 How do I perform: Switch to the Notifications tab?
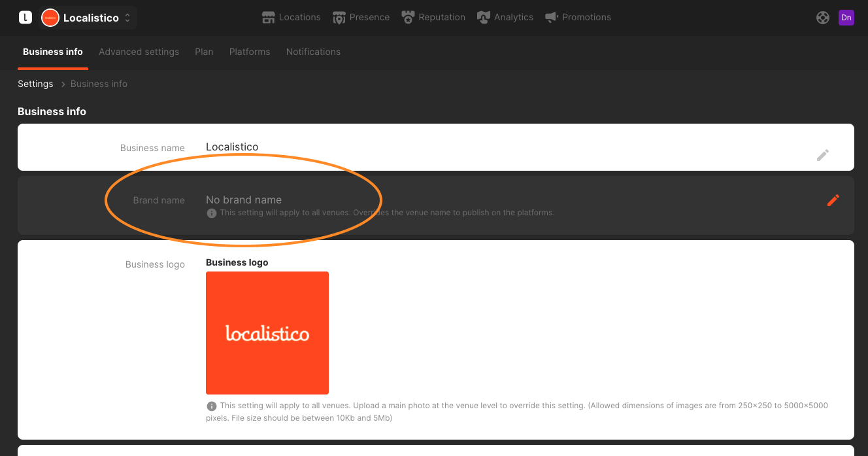click(313, 52)
